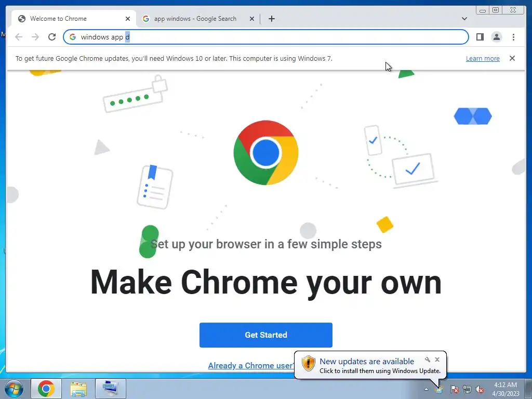This screenshot has height=399, width=532.
Task: Open Chrome side panel icon
Action: pyautogui.click(x=480, y=37)
